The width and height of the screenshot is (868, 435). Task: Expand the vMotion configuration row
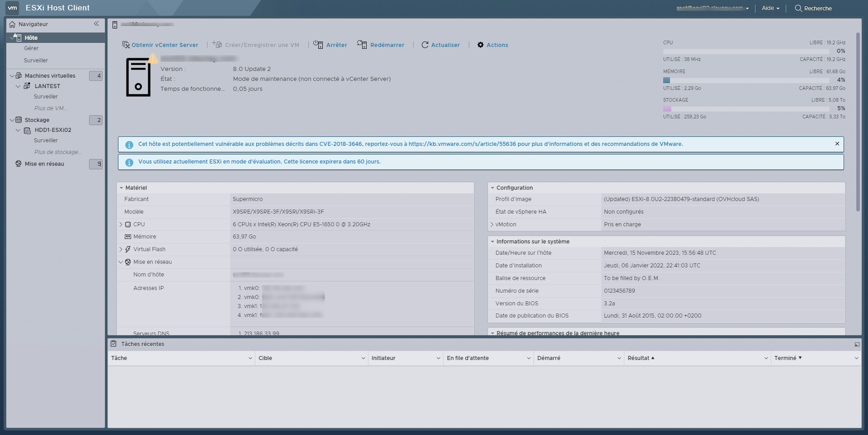[x=492, y=225]
